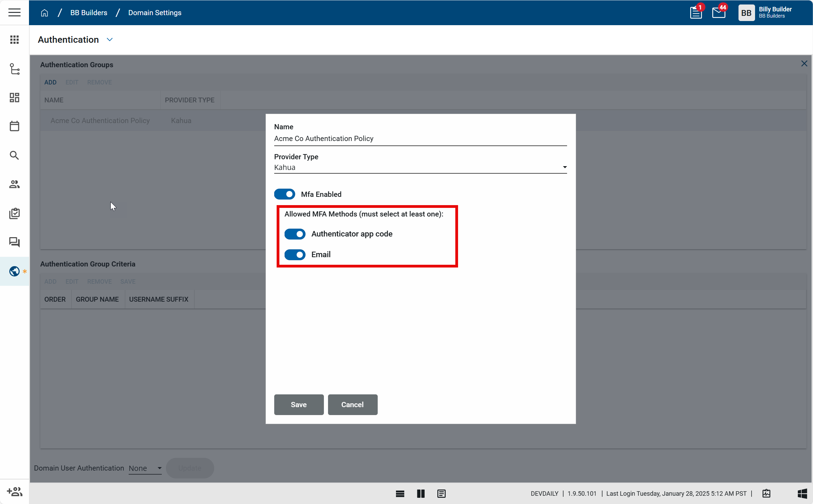Click the Cancel button

coord(352,405)
